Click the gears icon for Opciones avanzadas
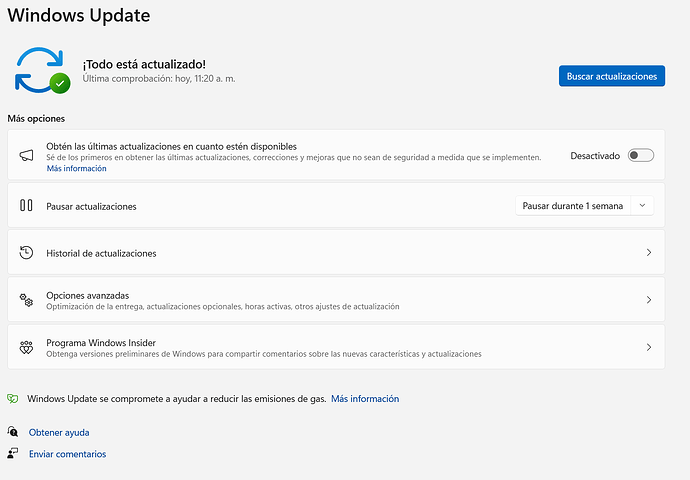690x480 pixels. [26, 300]
